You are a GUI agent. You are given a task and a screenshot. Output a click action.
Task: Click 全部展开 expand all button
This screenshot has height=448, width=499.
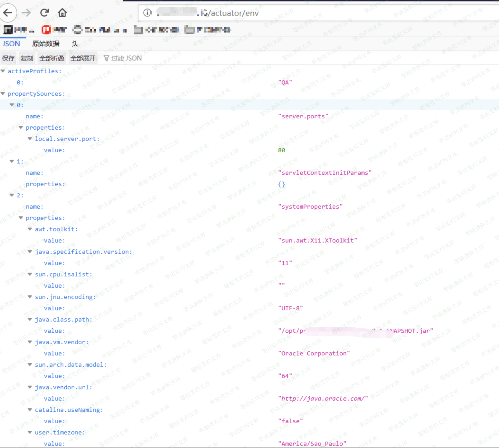pos(83,58)
